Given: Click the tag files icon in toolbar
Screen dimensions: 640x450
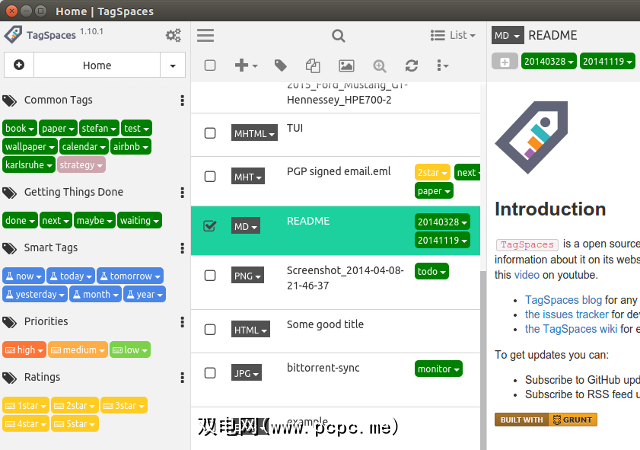Looking at the screenshot, I should point(280,65).
